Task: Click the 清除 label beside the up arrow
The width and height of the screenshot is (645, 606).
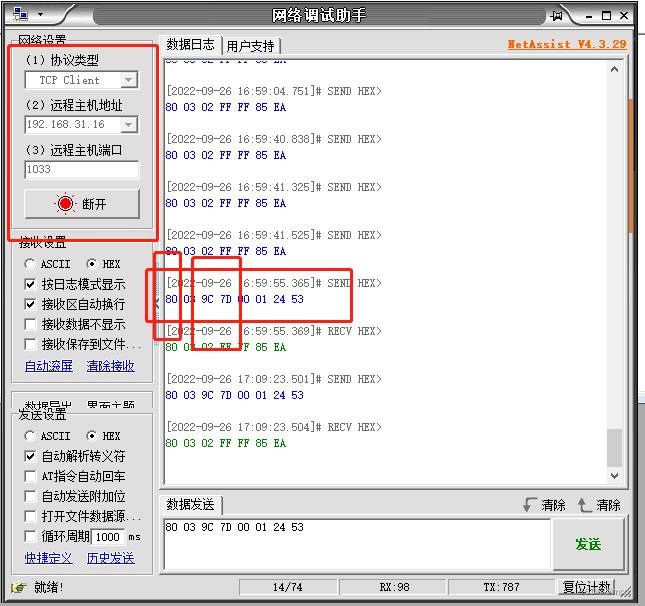Action: [608, 505]
